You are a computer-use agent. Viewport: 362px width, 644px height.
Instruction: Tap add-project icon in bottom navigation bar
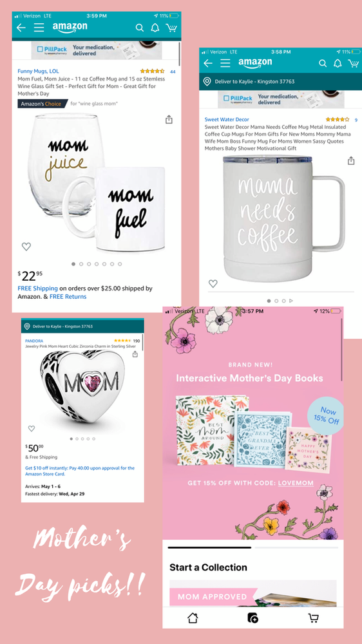click(x=252, y=618)
